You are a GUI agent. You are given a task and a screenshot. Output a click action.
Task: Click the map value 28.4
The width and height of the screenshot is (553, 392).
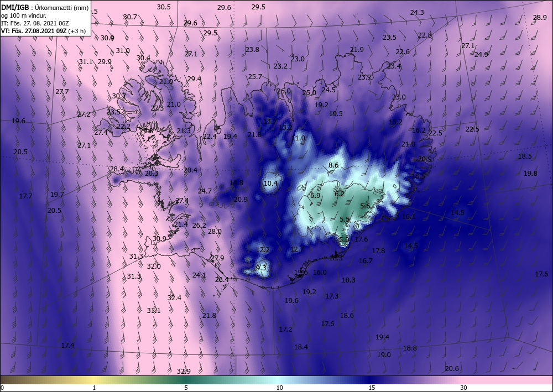tap(117, 169)
